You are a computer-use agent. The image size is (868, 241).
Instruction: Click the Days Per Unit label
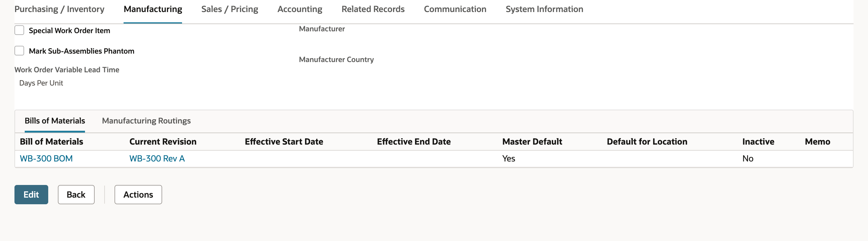41,83
